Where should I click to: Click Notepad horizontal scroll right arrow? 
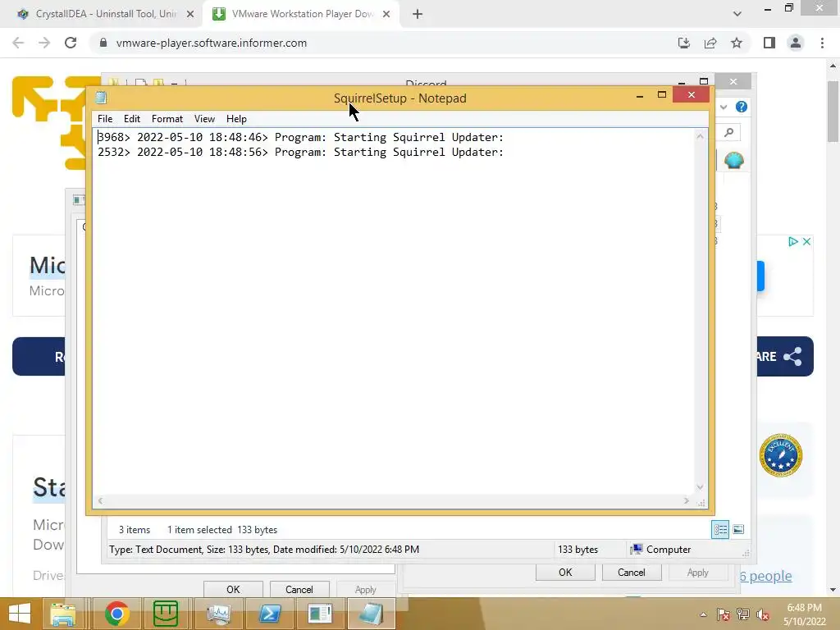687,501
